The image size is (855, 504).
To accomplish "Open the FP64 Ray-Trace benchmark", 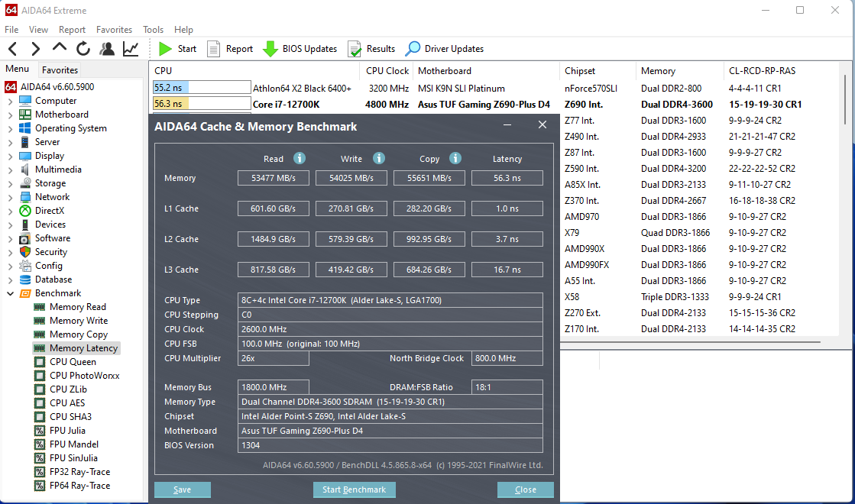I will 79,486.
